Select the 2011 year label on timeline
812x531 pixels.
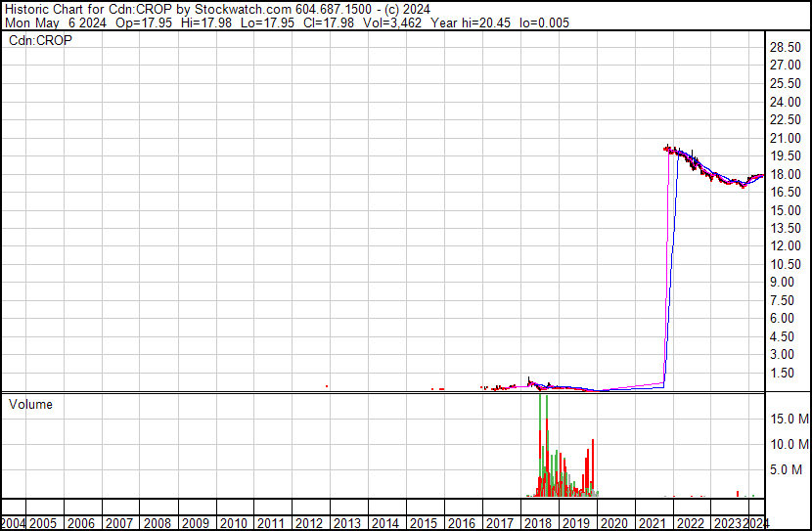(271, 523)
